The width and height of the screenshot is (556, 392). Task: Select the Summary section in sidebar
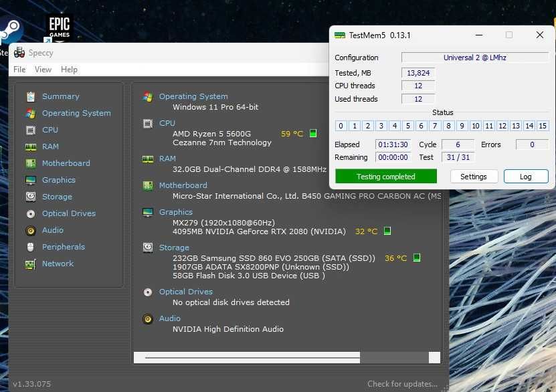pos(61,96)
